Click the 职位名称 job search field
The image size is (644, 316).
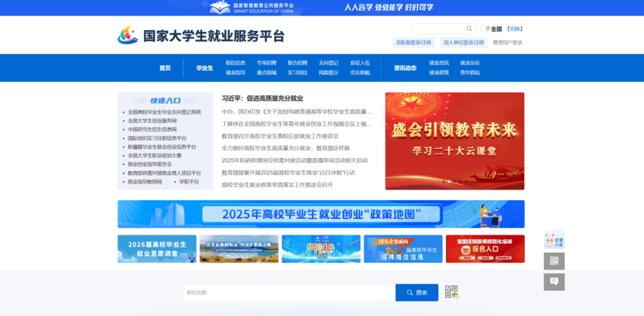point(289,293)
